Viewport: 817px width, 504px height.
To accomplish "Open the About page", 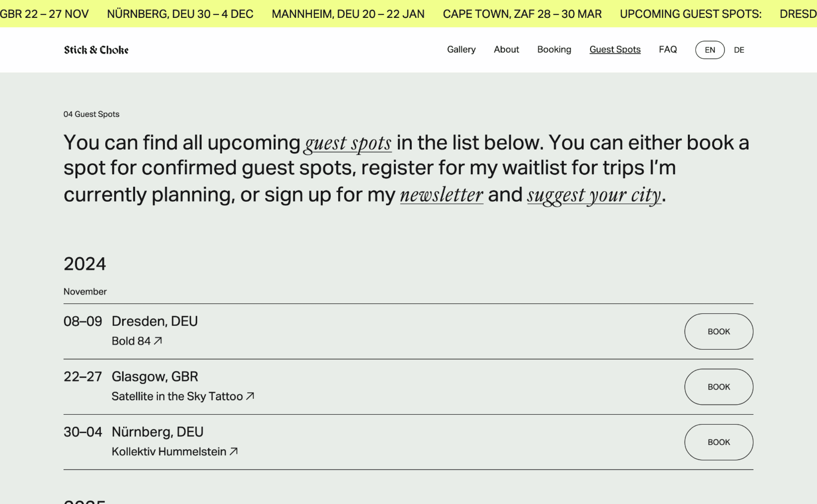I will [x=506, y=49].
